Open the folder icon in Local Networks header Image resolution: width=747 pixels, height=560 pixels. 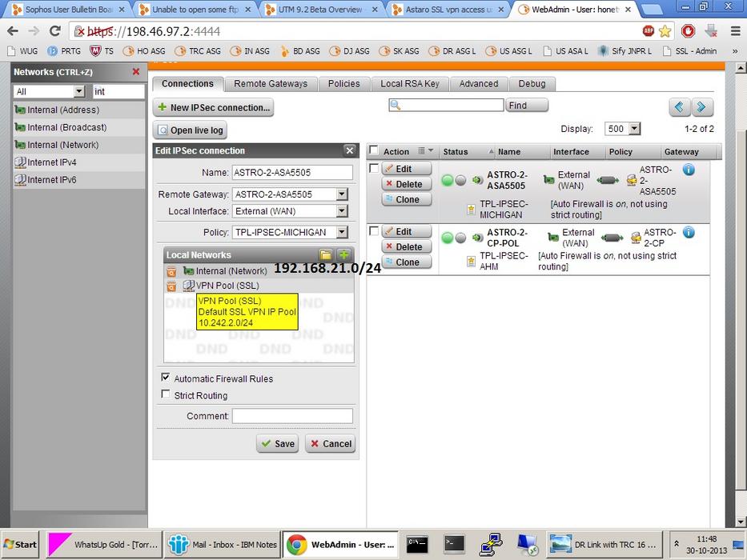pos(326,254)
